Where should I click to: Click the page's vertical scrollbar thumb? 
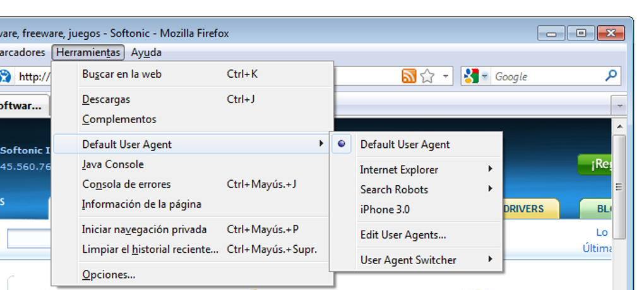coord(619,186)
